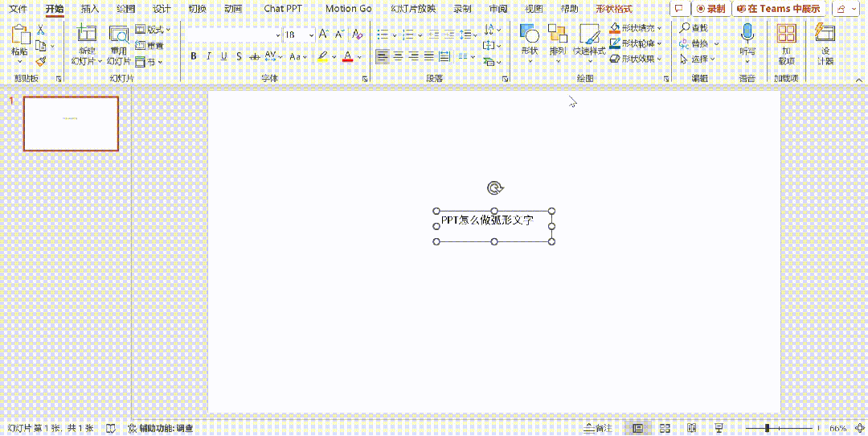Image resolution: width=868 pixels, height=436 pixels.
Task: Open Quick Styles (快速样式) icon
Action: coord(589,34)
